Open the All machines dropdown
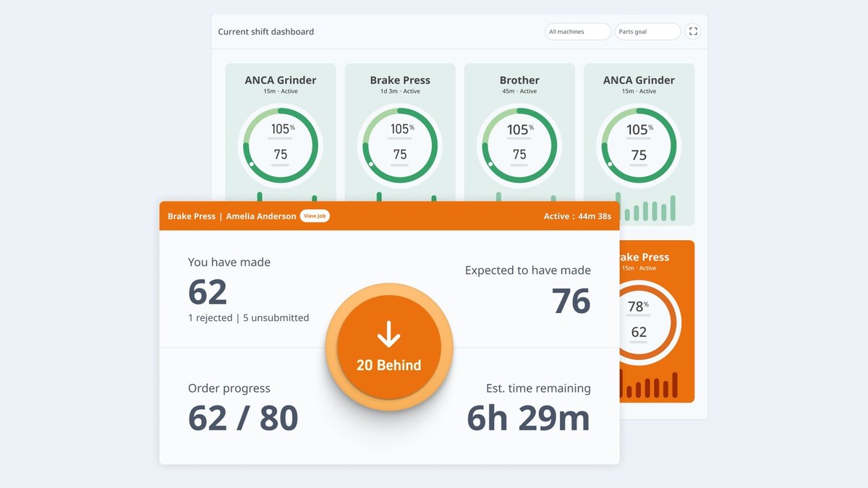 [578, 32]
